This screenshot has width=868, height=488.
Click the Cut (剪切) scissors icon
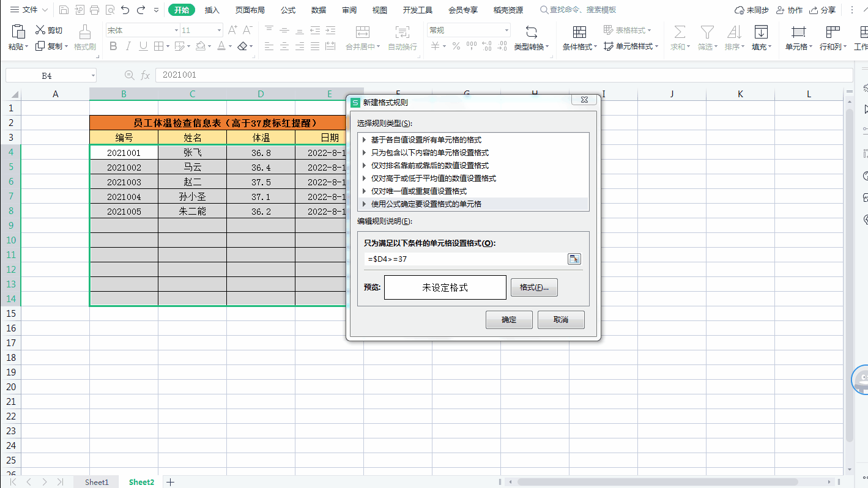tap(40, 30)
